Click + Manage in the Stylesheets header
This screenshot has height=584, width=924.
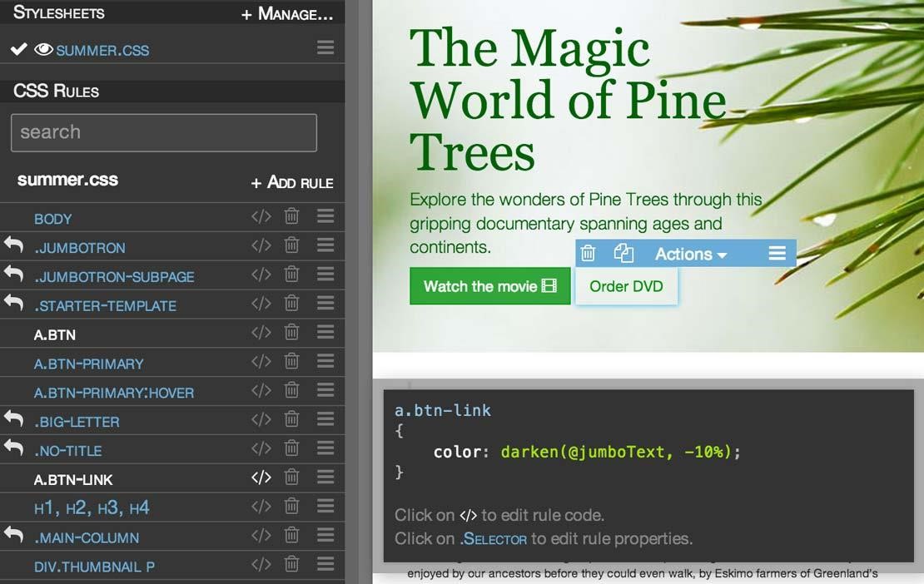[287, 13]
